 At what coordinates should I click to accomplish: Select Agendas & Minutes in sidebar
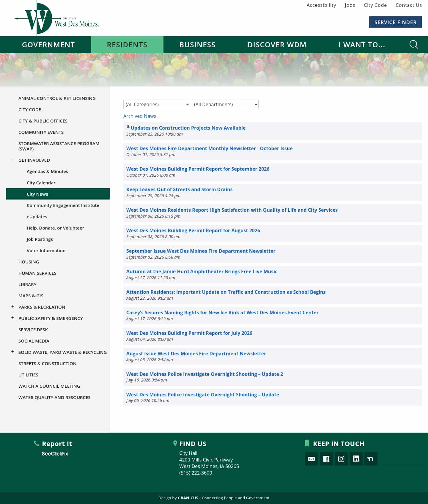(x=47, y=172)
